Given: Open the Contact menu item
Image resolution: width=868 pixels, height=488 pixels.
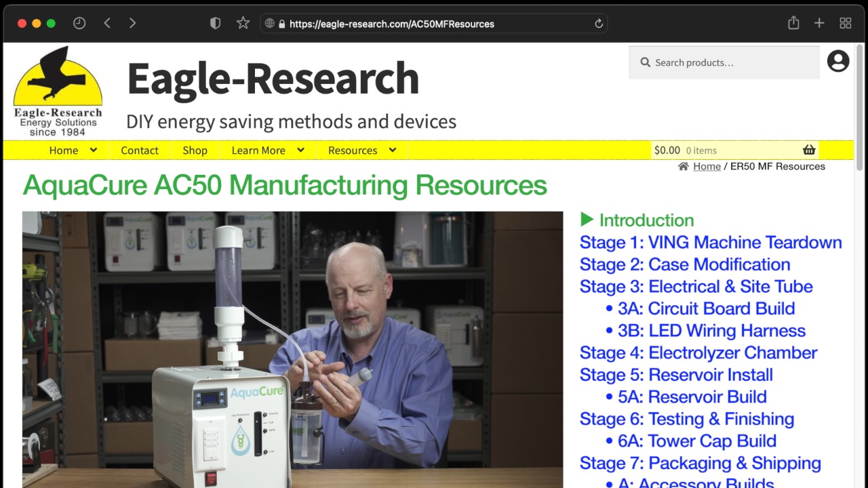Looking at the screenshot, I should (x=140, y=150).
